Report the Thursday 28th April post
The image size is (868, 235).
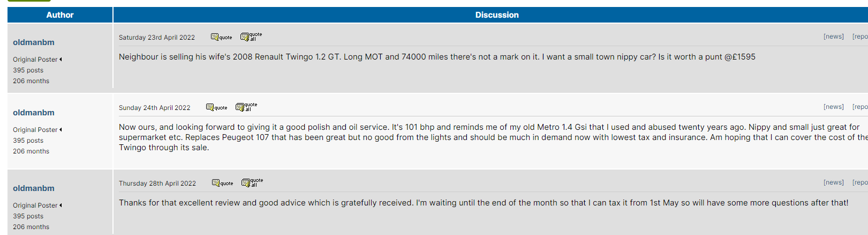860,182
